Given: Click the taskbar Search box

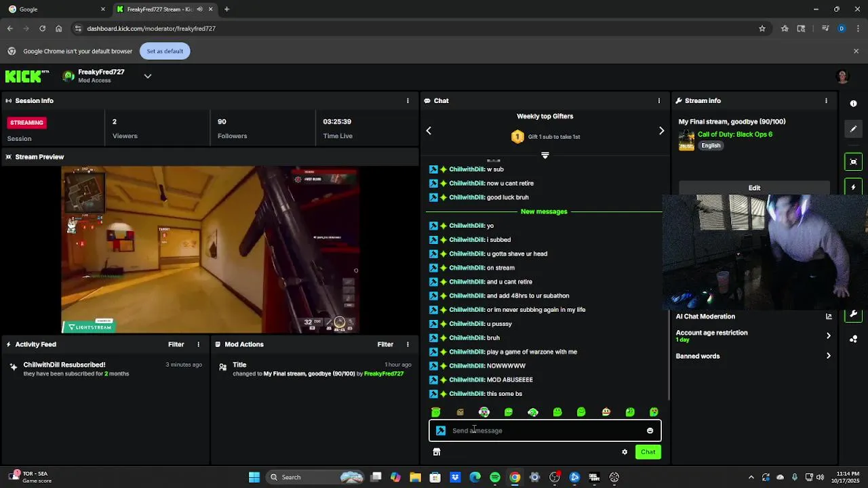Looking at the screenshot, I should coord(316,477).
